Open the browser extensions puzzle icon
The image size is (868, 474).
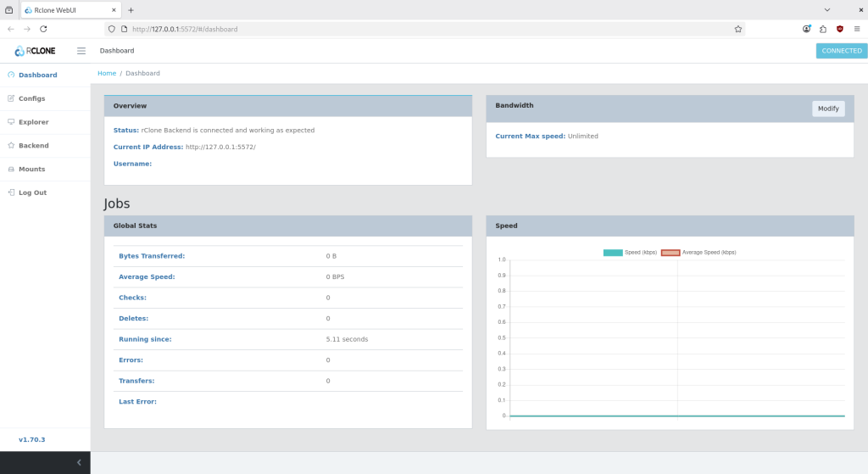pyautogui.click(x=822, y=29)
